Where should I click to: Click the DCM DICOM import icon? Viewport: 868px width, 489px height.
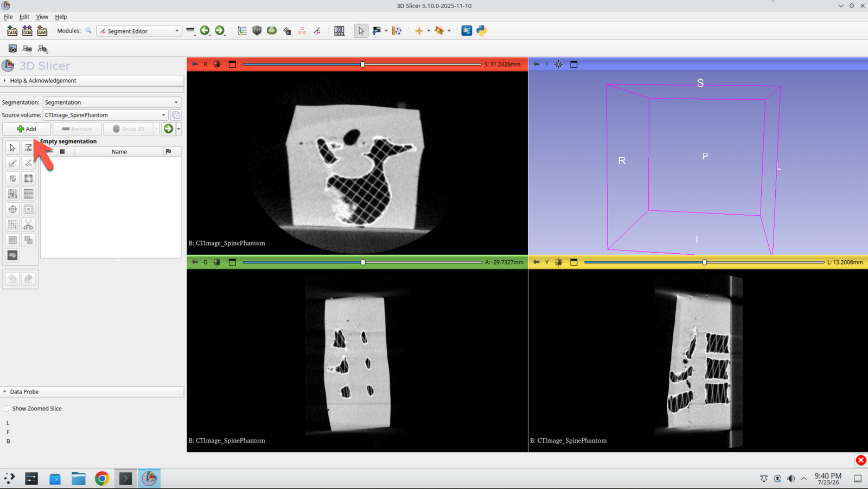[27, 31]
